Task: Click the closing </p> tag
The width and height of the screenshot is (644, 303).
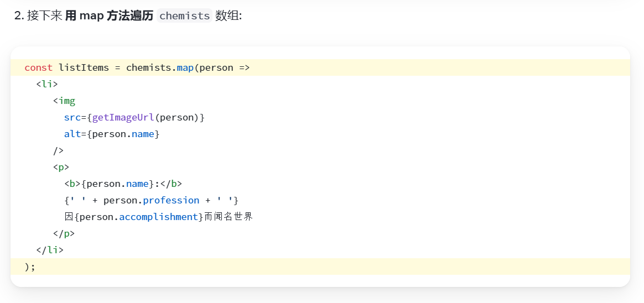Action: coord(64,233)
